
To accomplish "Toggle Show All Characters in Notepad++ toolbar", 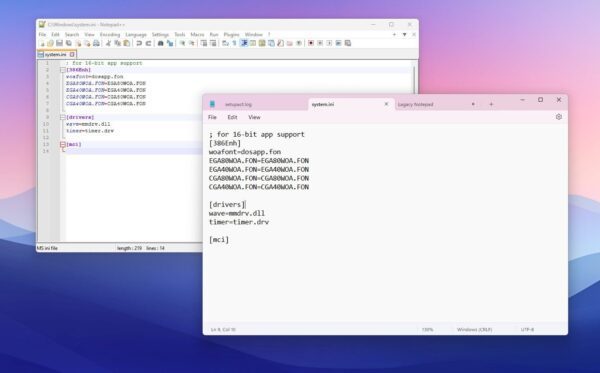I will tap(234, 43).
